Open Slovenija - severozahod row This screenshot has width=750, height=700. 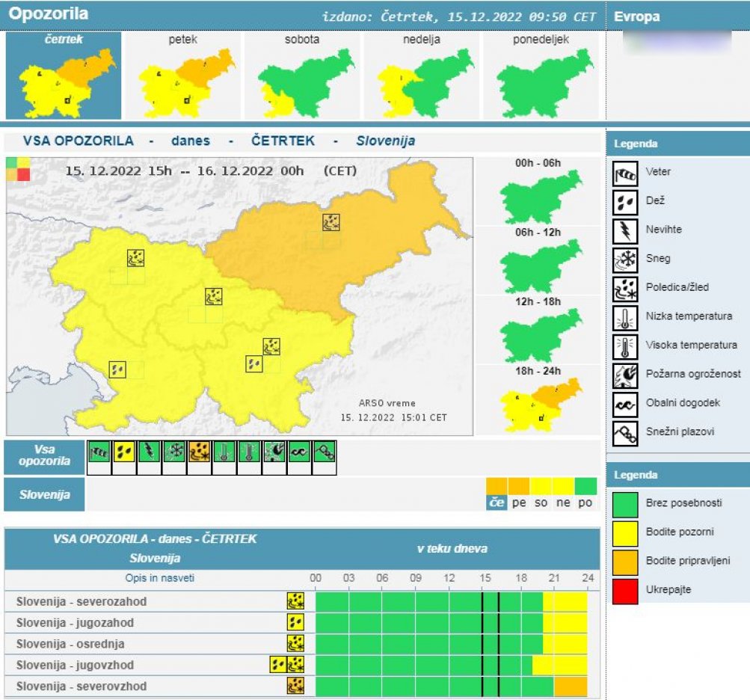click(302, 601)
